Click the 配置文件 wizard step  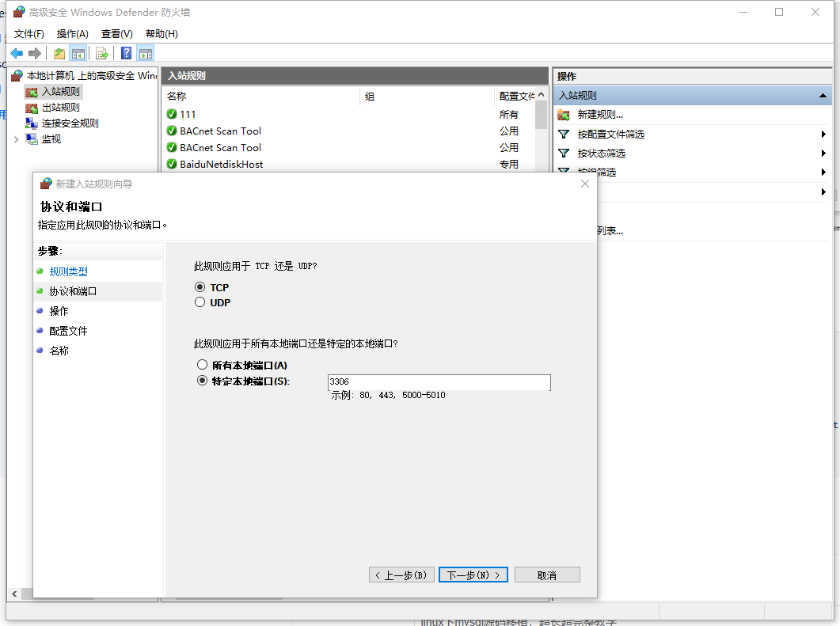click(x=68, y=331)
